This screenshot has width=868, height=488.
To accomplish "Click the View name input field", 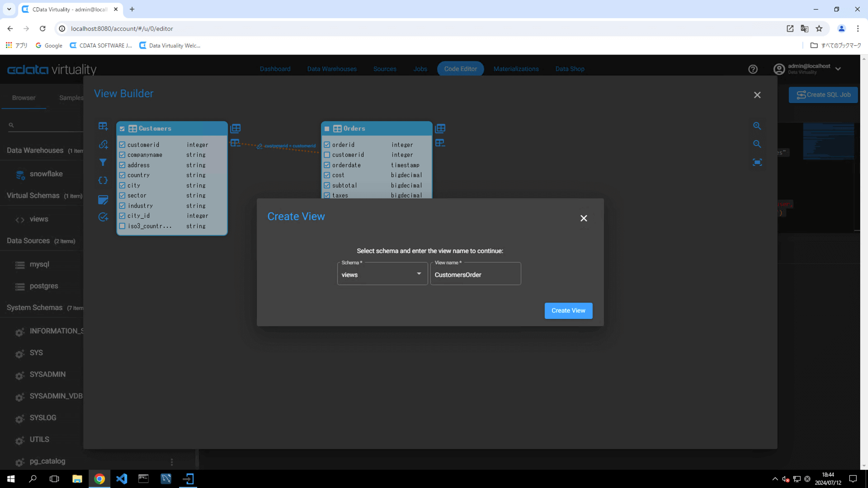I will coord(475,275).
